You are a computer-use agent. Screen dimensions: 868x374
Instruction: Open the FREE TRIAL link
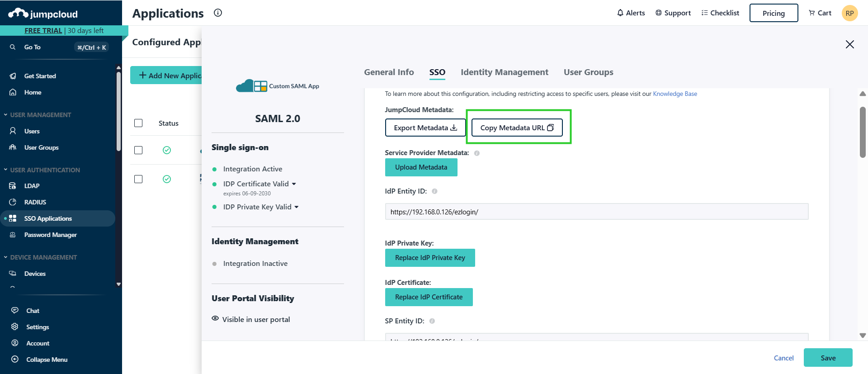(43, 31)
